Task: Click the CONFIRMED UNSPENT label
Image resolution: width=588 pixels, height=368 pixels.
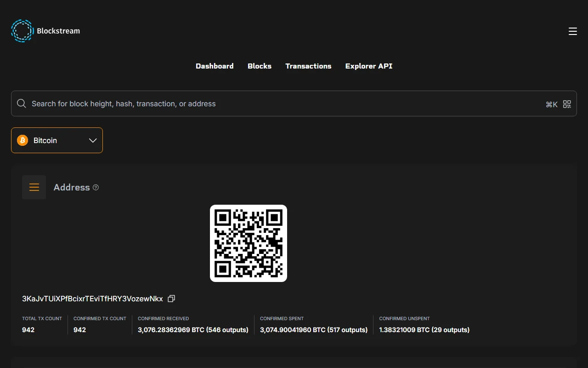Action: [x=404, y=318]
